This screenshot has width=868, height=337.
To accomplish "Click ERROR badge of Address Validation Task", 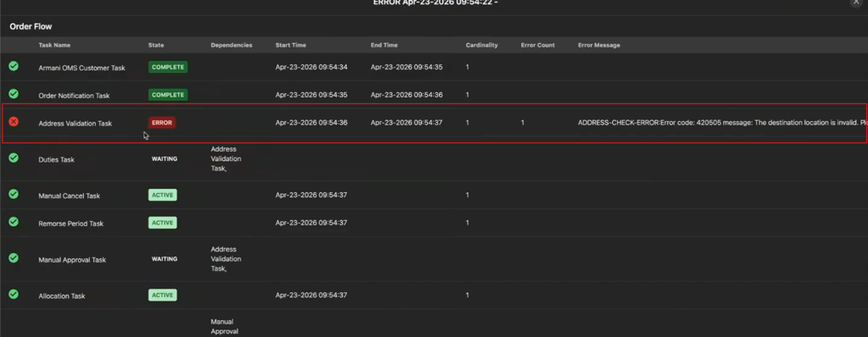I will click(162, 123).
